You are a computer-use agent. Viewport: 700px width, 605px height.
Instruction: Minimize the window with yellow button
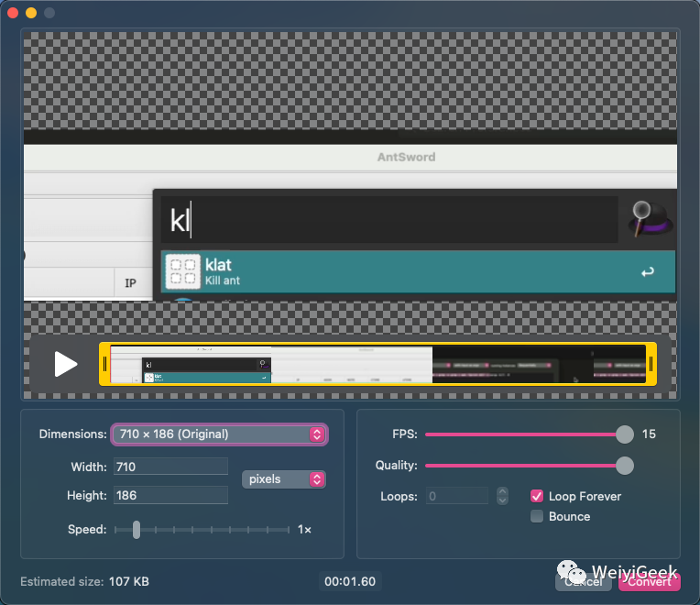[x=31, y=13]
